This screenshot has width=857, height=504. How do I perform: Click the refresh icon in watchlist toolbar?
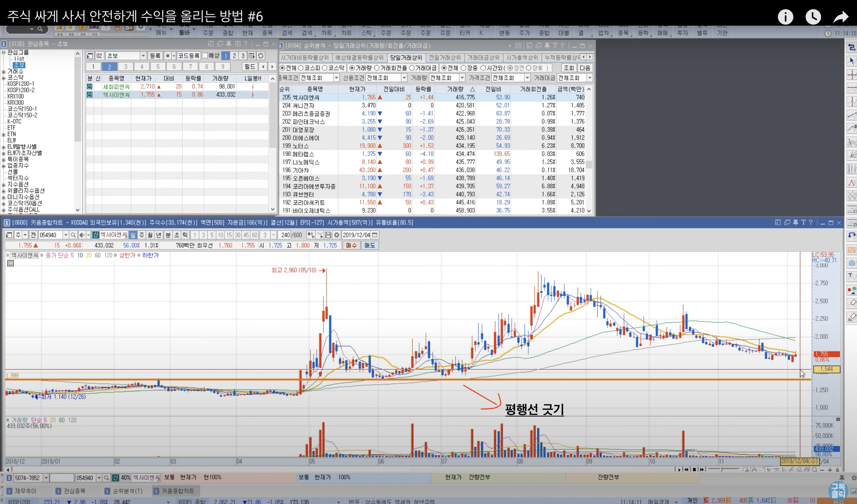tap(261, 56)
